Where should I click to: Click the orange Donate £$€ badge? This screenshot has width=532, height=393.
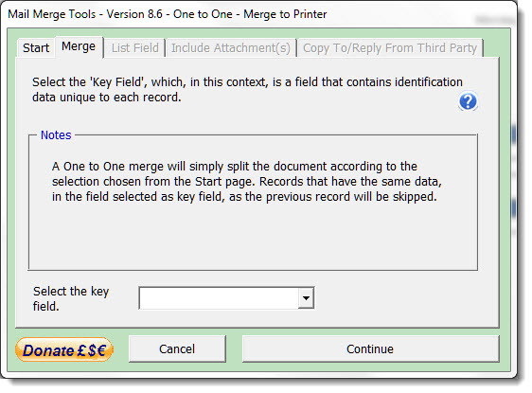point(64,349)
